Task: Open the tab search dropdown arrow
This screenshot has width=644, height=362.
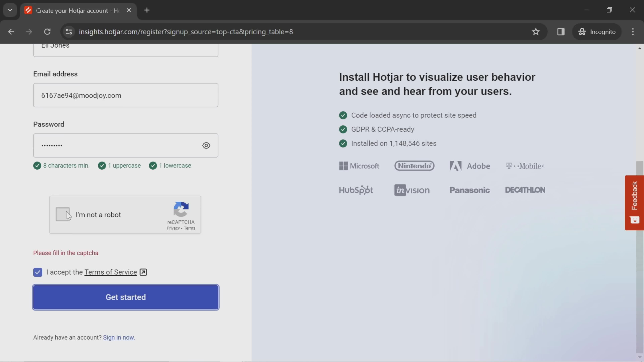Action: click(x=10, y=10)
